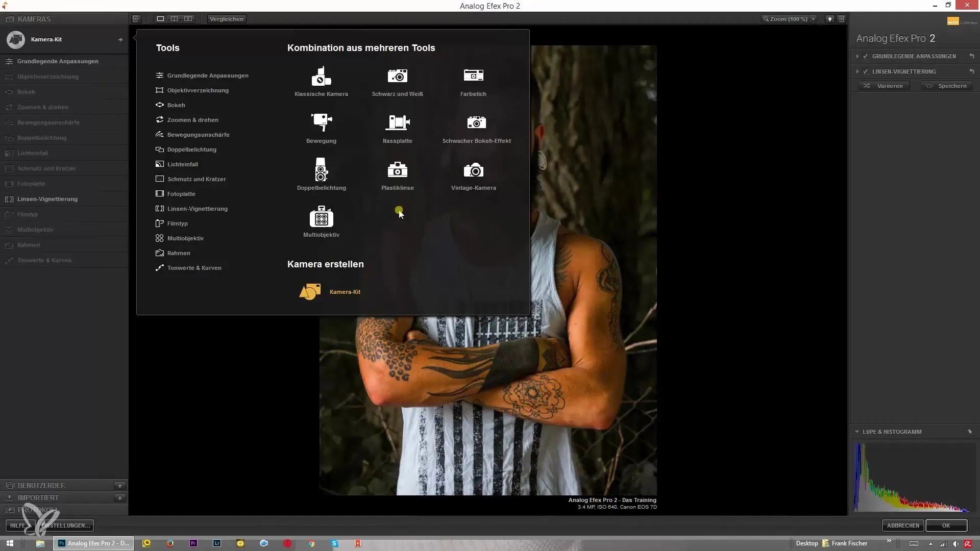The width and height of the screenshot is (980, 551).
Task: Choose Multiobjektiv in the Tools list
Action: 180,238
